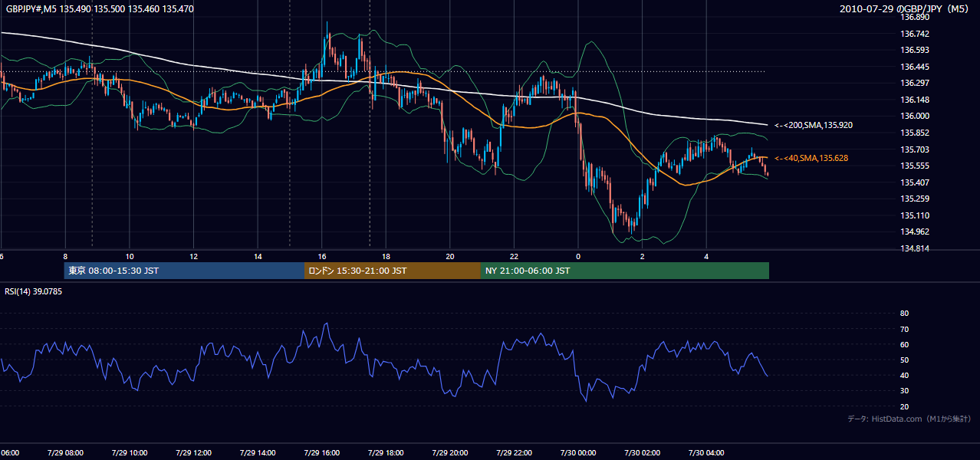The image size is (980, 460).
Task: Click the 136.742 price axis label
Action: (915, 34)
